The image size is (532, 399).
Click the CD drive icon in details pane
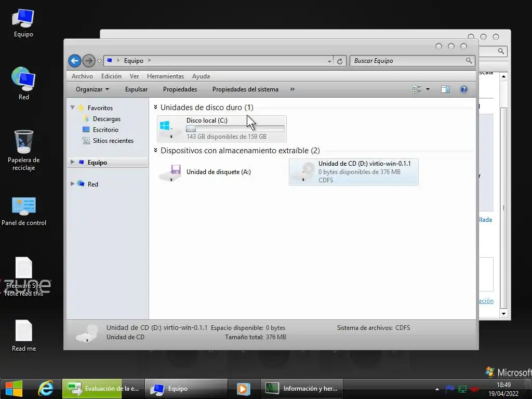87,333
